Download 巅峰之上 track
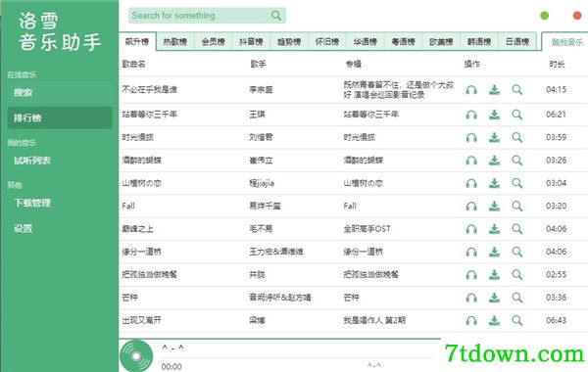The height and width of the screenshot is (372, 588). [x=494, y=229]
